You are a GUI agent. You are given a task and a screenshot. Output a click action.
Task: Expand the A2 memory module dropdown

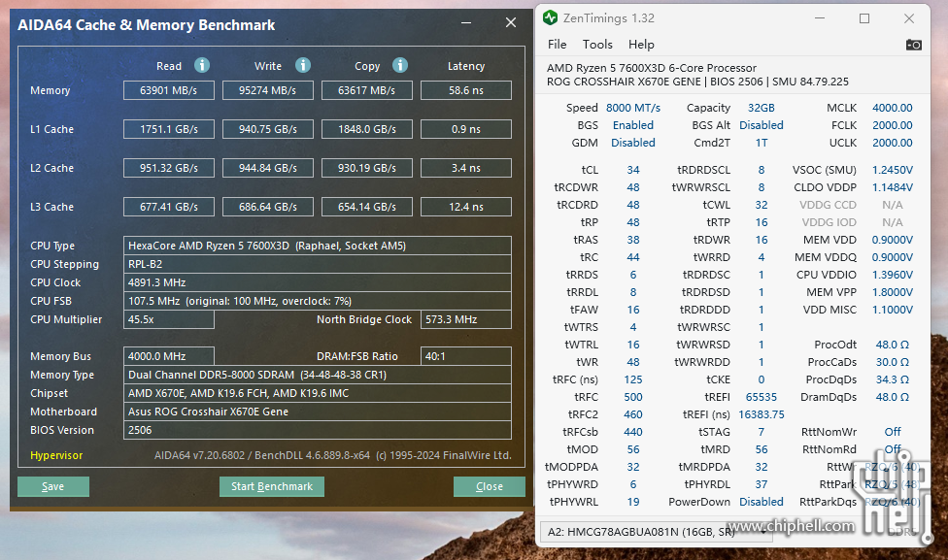(656, 532)
